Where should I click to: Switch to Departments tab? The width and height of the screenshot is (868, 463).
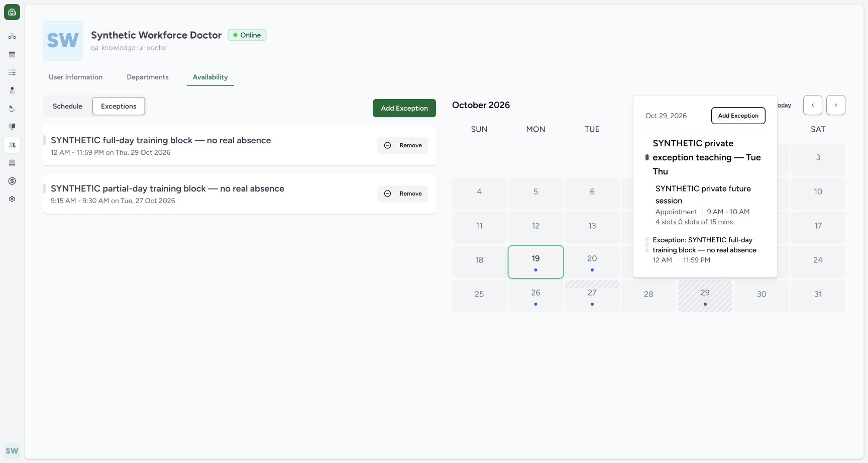[148, 77]
